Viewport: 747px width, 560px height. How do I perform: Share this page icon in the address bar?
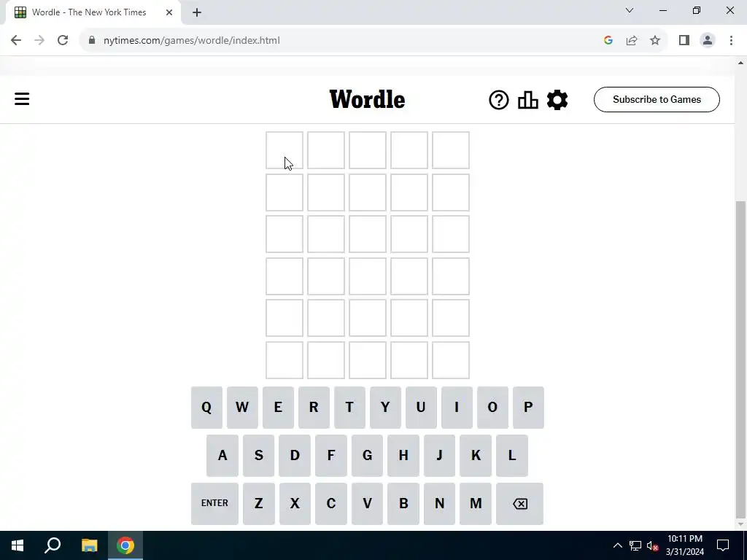[x=632, y=41]
